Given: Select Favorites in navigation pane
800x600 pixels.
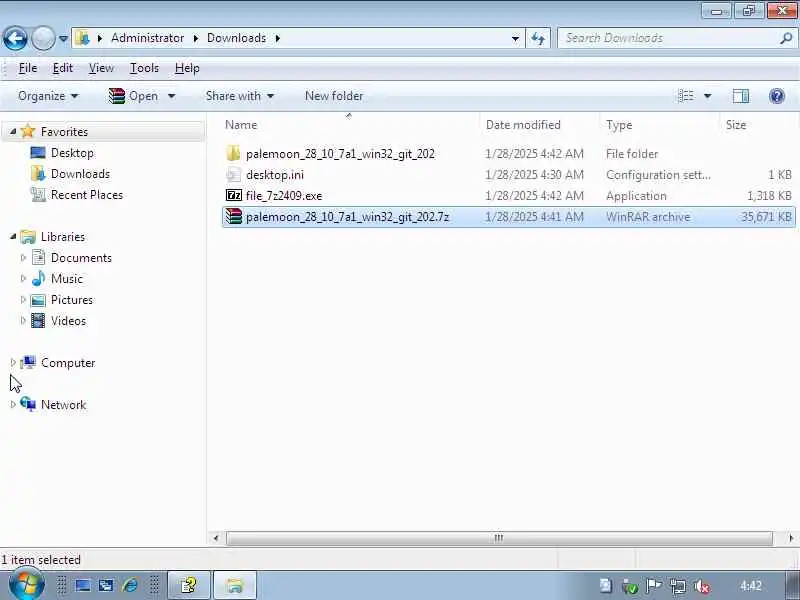Looking at the screenshot, I should tap(64, 132).
